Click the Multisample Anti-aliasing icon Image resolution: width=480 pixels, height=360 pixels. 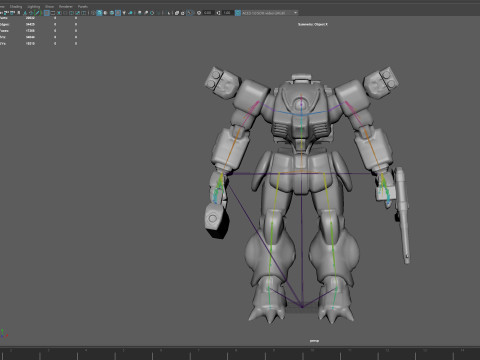(x=152, y=13)
